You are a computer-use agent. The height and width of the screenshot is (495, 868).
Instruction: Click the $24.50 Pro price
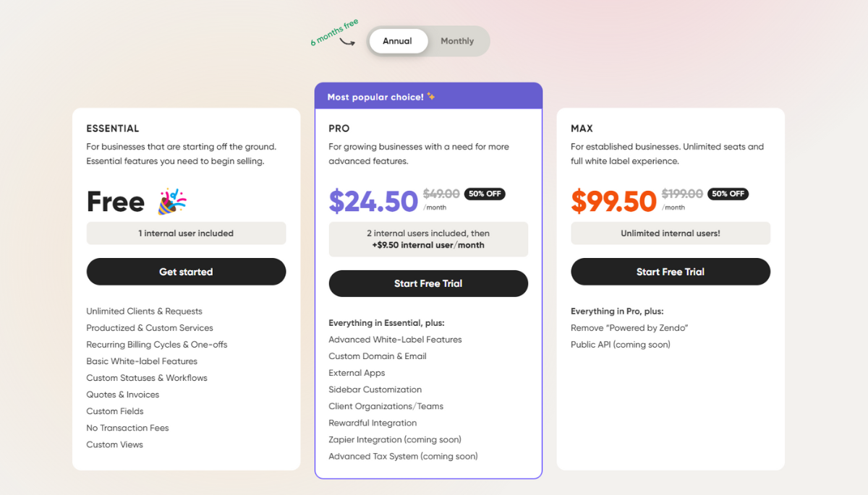tap(373, 202)
